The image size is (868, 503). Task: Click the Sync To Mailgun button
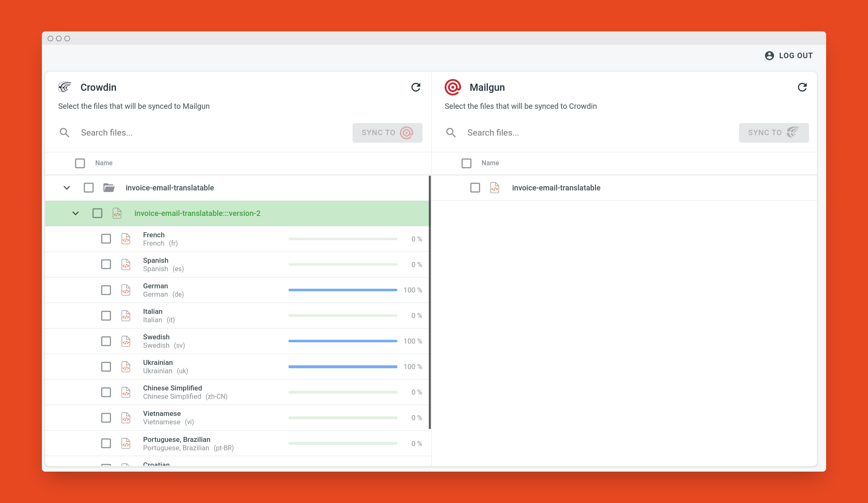click(387, 133)
